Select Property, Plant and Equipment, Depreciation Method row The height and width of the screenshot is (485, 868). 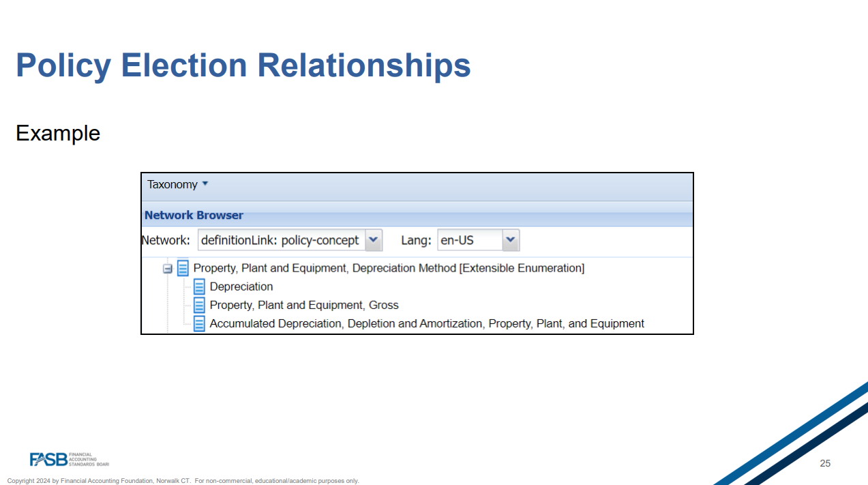389,268
